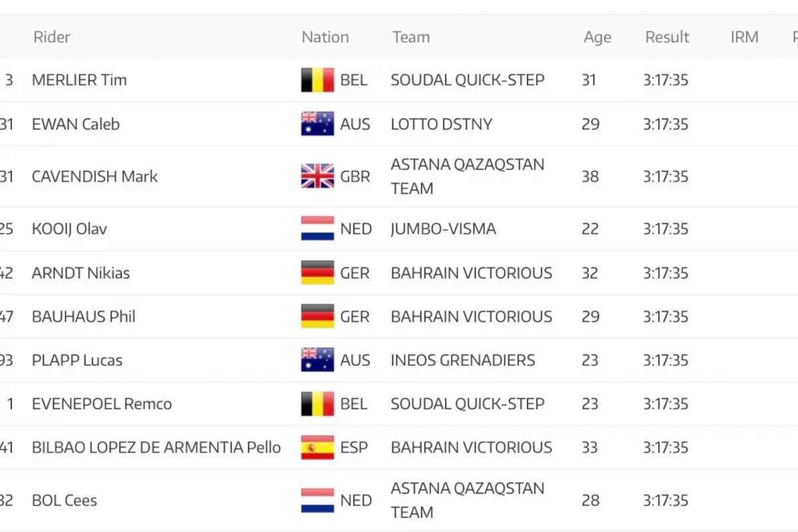Viewport: 798px width, 532px height.
Task: Click the IRM column header
Action: (x=744, y=37)
